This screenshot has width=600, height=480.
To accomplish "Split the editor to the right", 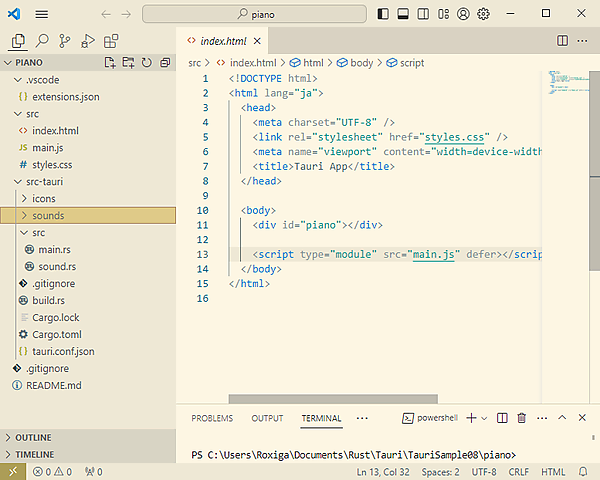I will (x=562, y=40).
